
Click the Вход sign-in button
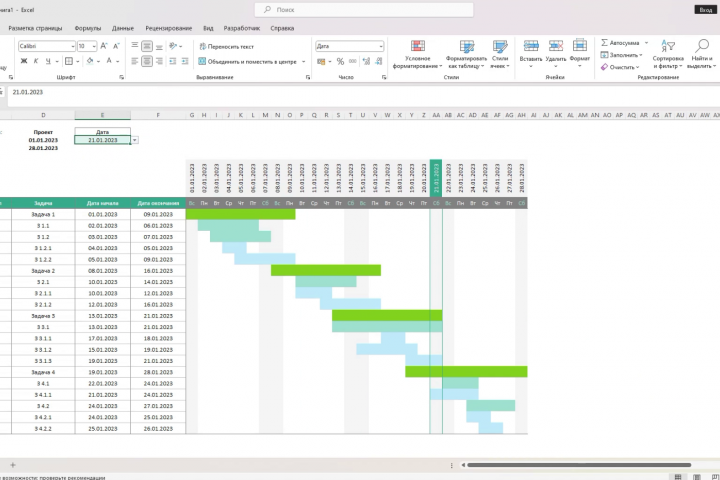click(706, 10)
